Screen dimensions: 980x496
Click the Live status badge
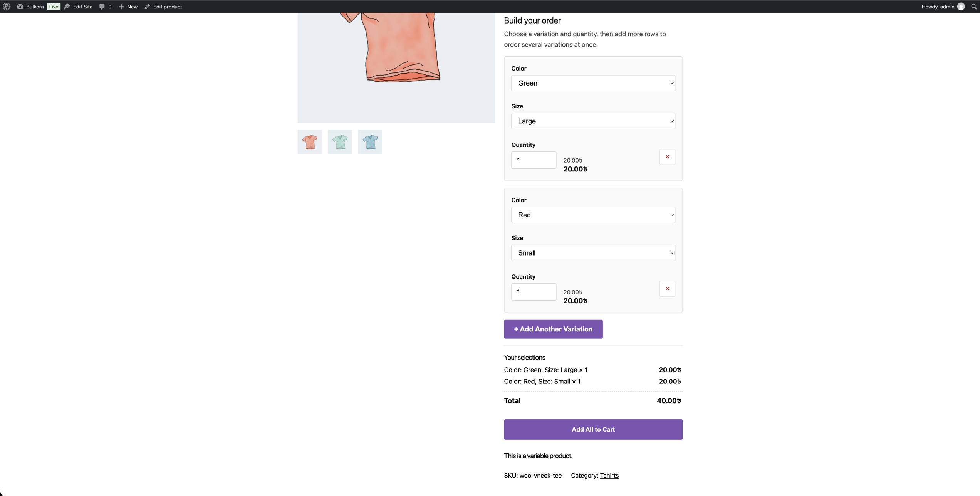[54, 7]
